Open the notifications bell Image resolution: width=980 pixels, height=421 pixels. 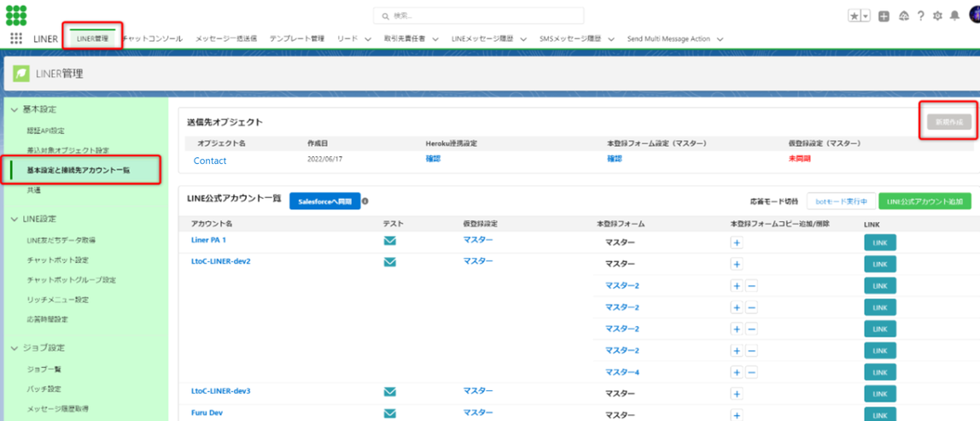pyautogui.click(x=954, y=16)
